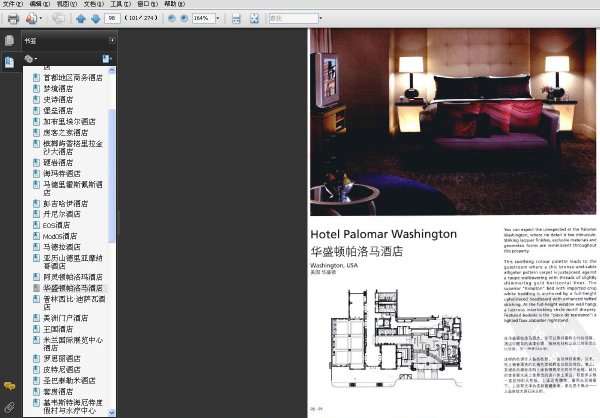Click the grayed-out email icon in toolbar
The height and width of the screenshot is (418, 600).
coord(59,18)
